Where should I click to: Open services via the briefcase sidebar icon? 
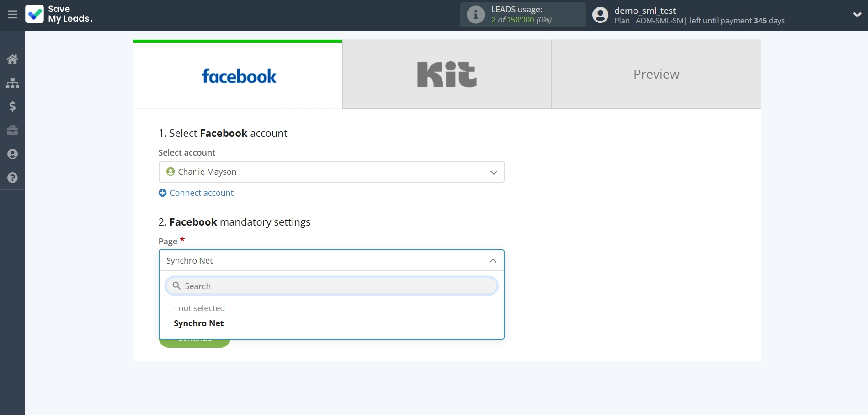point(12,130)
